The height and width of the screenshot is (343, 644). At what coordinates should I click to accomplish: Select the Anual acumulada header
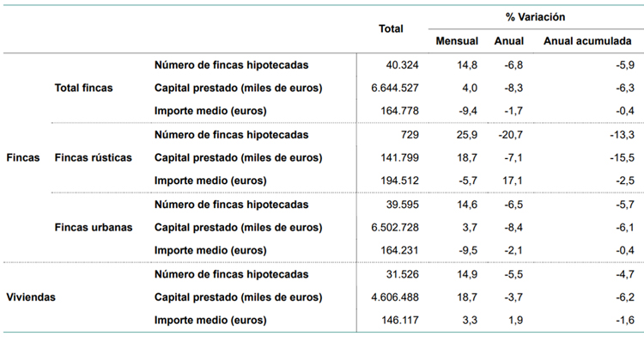tap(587, 41)
